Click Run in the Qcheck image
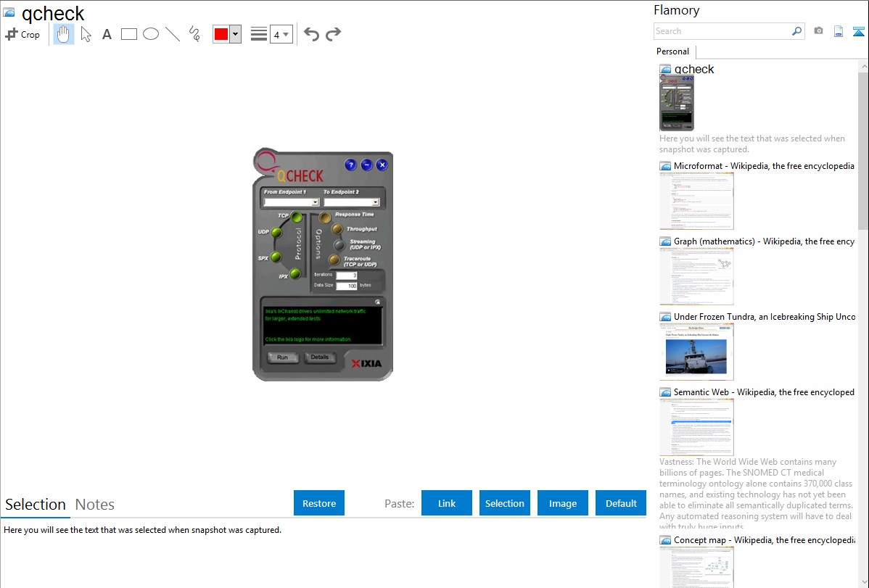The image size is (869, 588). [x=283, y=357]
